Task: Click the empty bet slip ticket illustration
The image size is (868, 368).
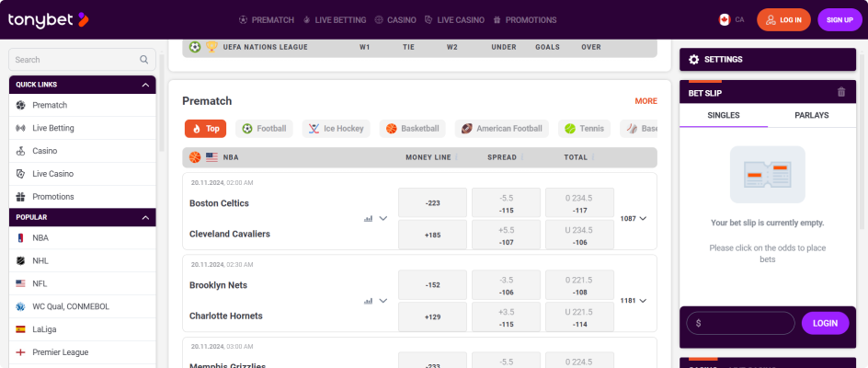Action: click(x=767, y=175)
